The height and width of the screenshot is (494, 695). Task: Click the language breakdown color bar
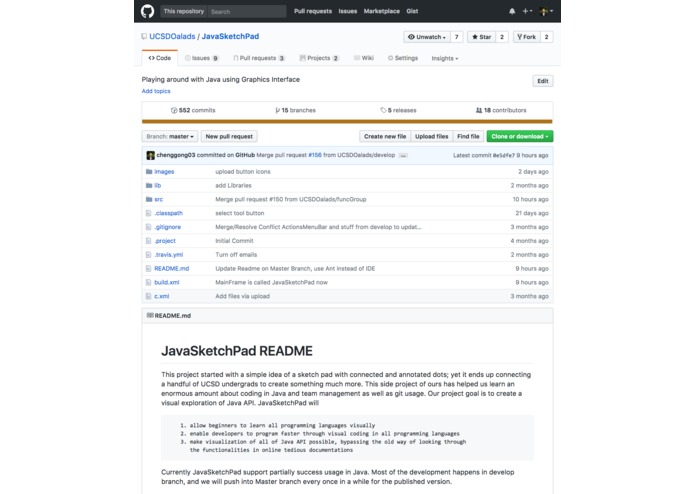[x=347, y=121]
